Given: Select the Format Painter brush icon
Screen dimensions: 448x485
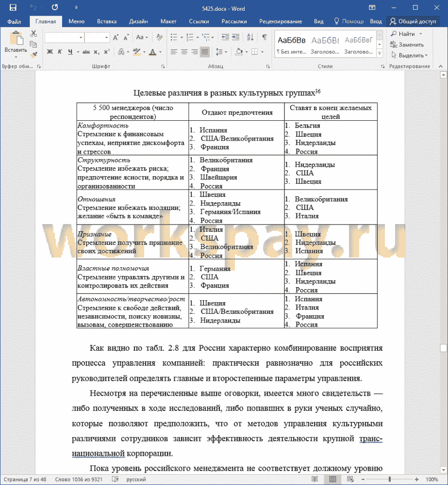Looking at the screenshot, I should pos(33,55).
